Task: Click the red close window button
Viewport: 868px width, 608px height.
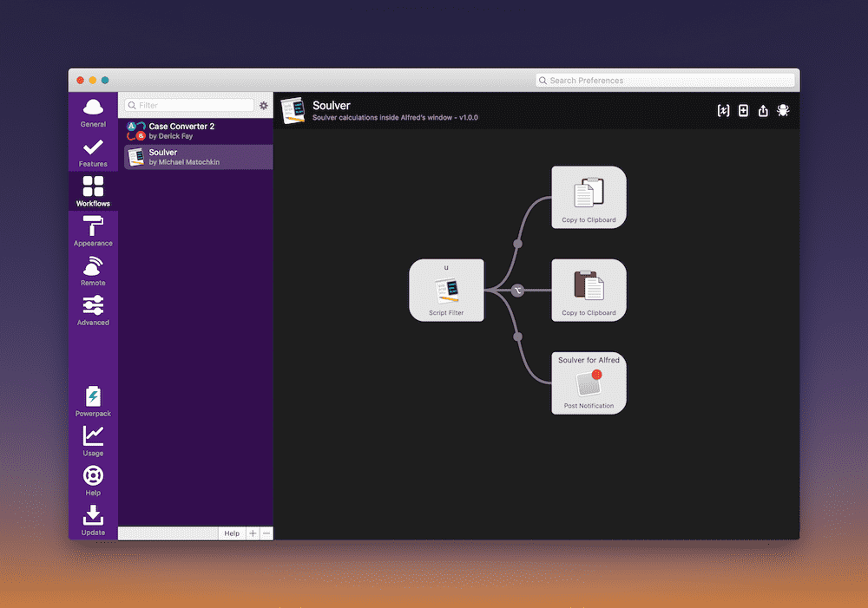Action: click(x=80, y=80)
